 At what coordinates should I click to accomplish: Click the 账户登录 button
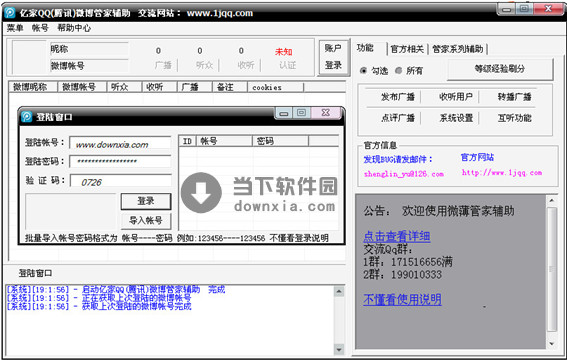point(333,57)
